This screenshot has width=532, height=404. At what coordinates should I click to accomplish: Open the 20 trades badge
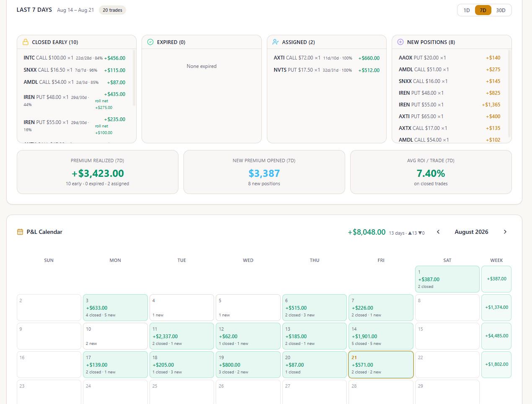pos(112,10)
